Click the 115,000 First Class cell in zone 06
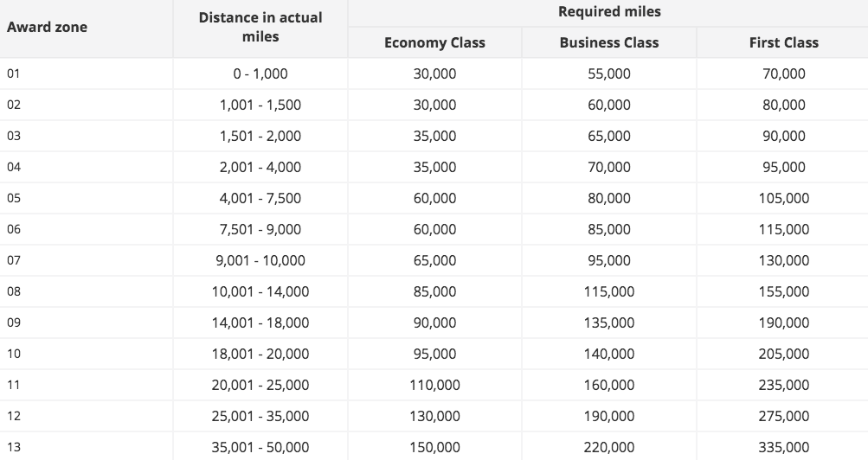 (784, 229)
